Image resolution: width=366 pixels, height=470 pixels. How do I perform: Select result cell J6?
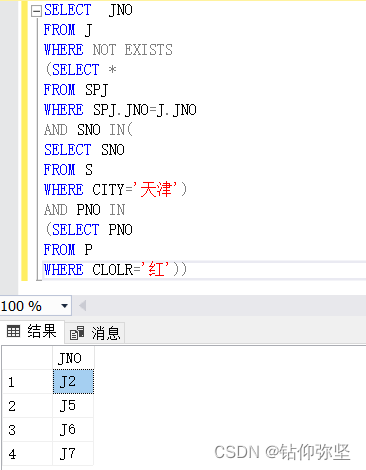73,430
